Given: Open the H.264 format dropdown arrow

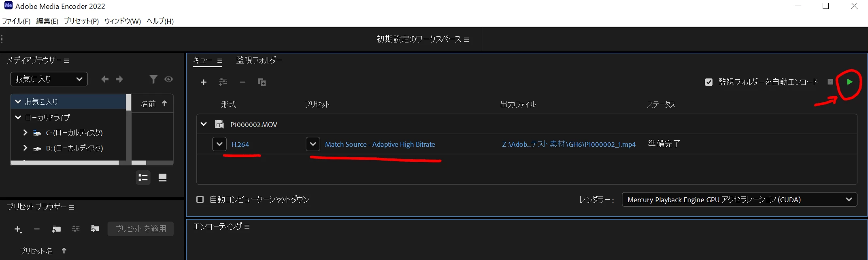Looking at the screenshot, I should pyautogui.click(x=219, y=144).
